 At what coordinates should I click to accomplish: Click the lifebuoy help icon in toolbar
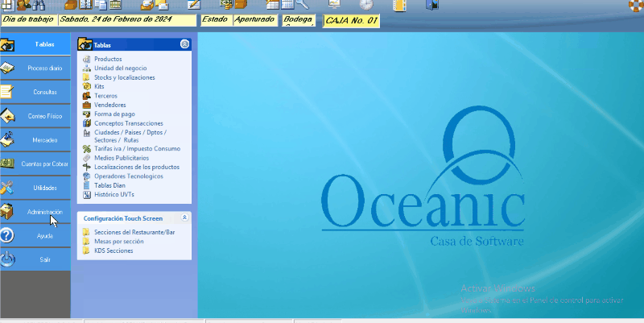coord(634,6)
